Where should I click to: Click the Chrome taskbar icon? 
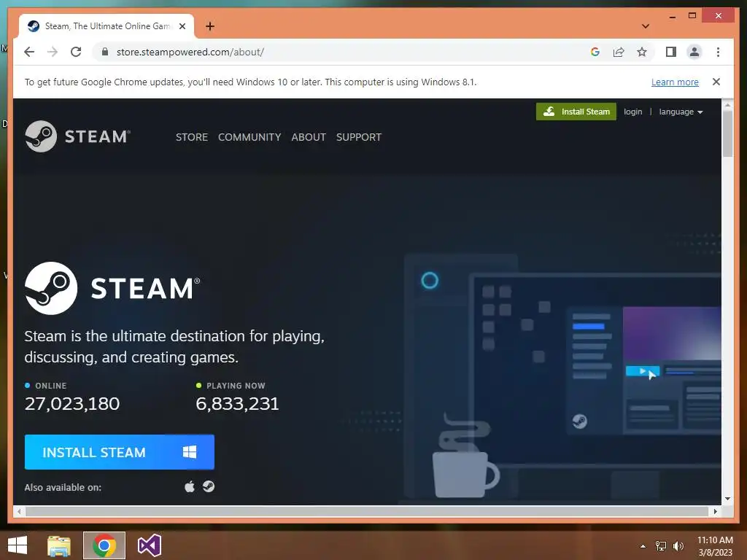[x=104, y=545]
